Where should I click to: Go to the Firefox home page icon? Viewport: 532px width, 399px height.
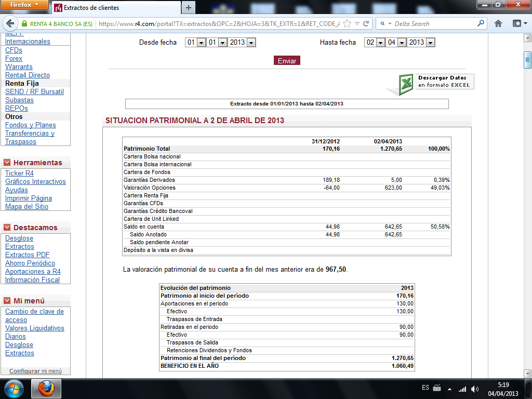pos(498,23)
